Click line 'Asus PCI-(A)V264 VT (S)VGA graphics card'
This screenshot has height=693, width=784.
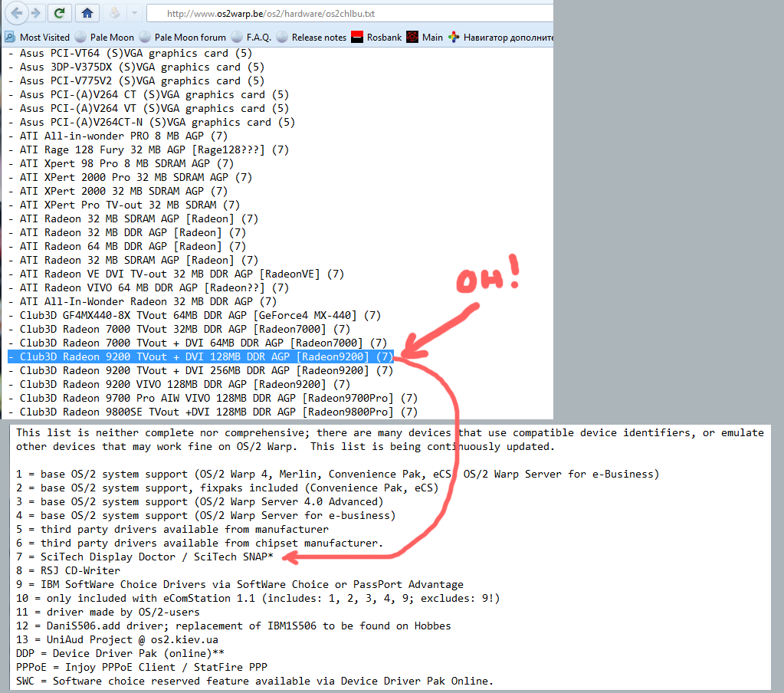coord(149,109)
